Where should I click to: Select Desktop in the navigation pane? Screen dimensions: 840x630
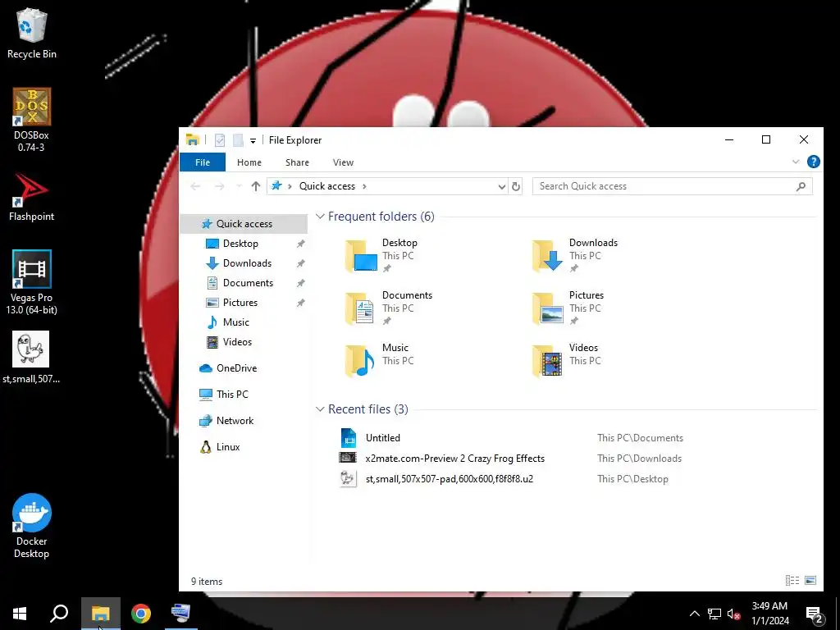pos(243,244)
